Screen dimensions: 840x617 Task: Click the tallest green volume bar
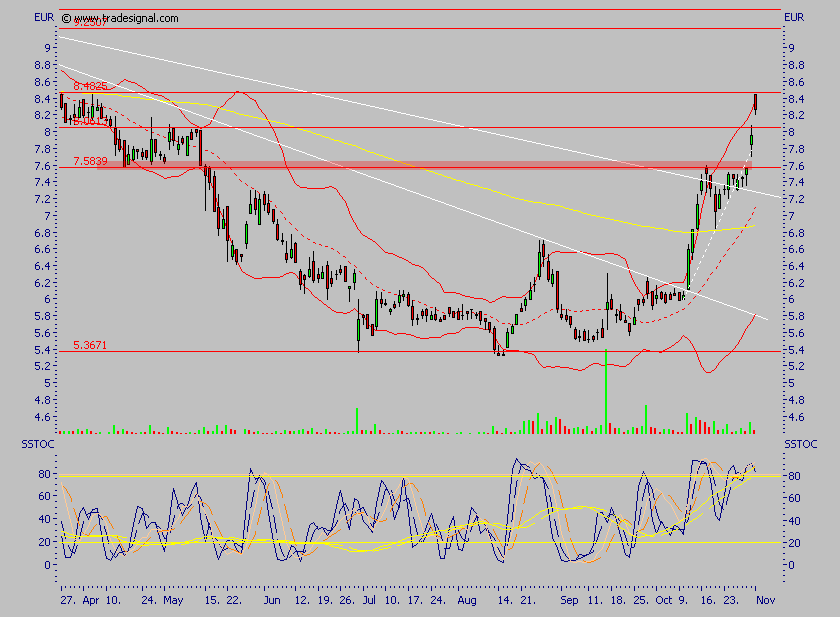click(x=606, y=392)
